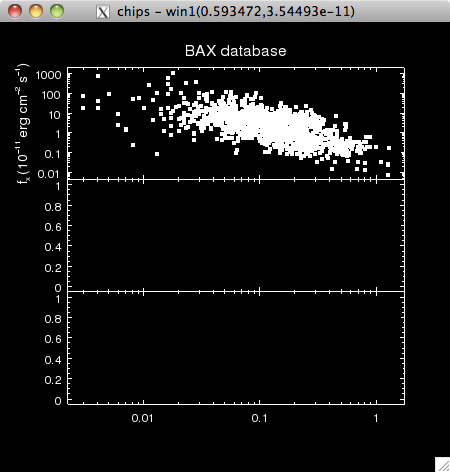Click inside the empty bottom plot area
The image size is (450, 472).
[236, 348]
